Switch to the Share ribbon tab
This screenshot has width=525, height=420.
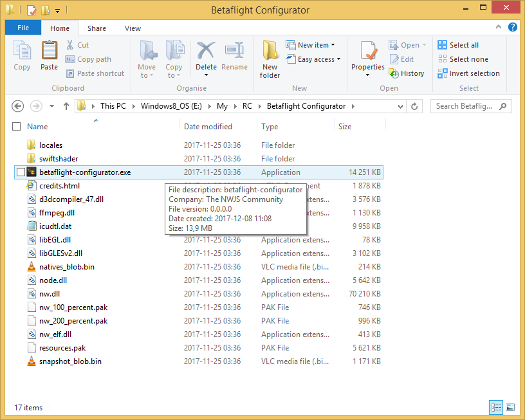coord(97,28)
